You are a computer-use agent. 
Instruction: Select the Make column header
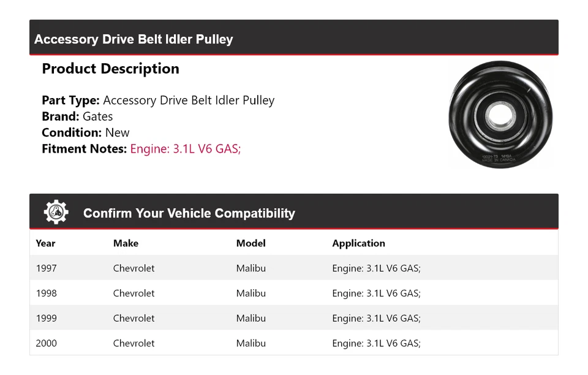point(126,243)
